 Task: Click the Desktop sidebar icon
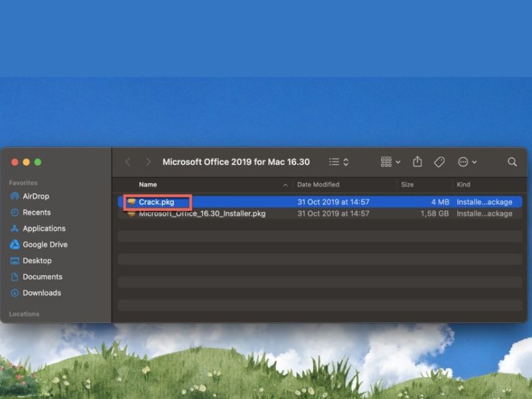(15, 261)
